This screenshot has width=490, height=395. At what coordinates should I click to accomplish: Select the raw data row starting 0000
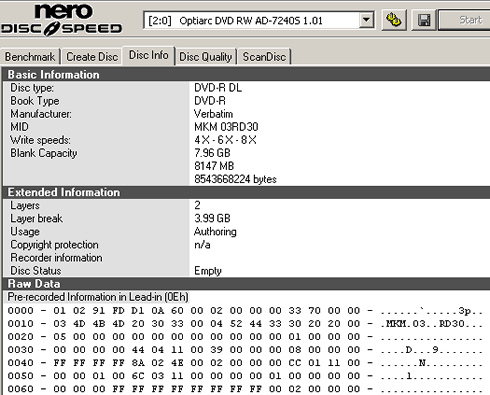point(245,311)
